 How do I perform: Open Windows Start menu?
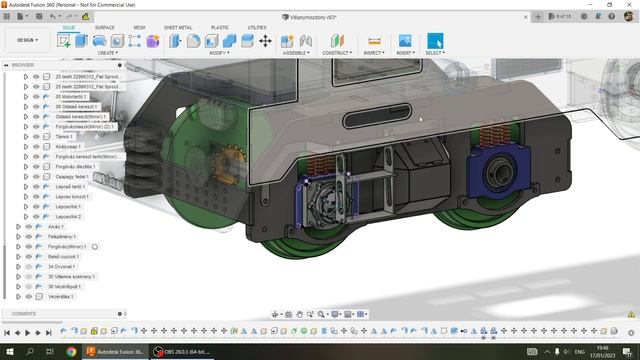click(9, 351)
